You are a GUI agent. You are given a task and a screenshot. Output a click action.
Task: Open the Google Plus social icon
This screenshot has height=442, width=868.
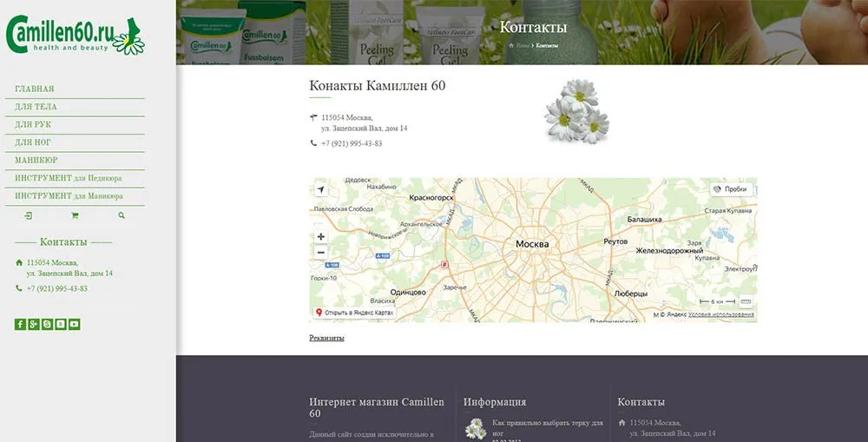coord(34,324)
